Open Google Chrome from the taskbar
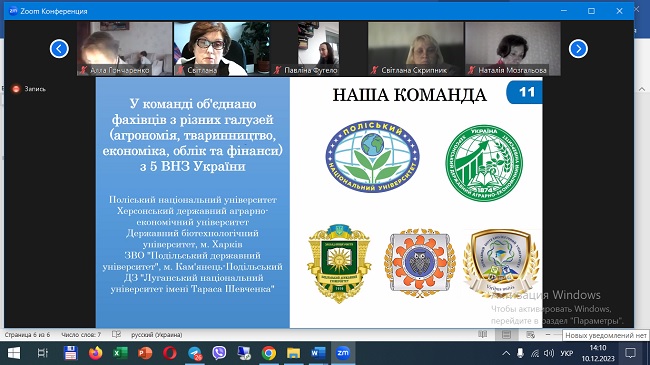 pyautogui.click(x=269, y=353)
